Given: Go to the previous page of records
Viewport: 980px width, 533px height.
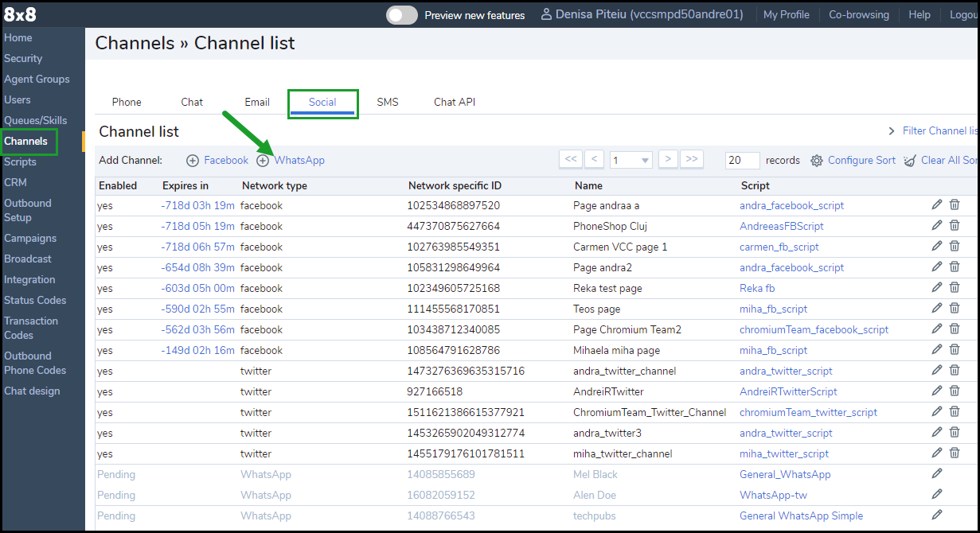Looking at the screenshot, I should pyautogui.click(x=594, y=159).
